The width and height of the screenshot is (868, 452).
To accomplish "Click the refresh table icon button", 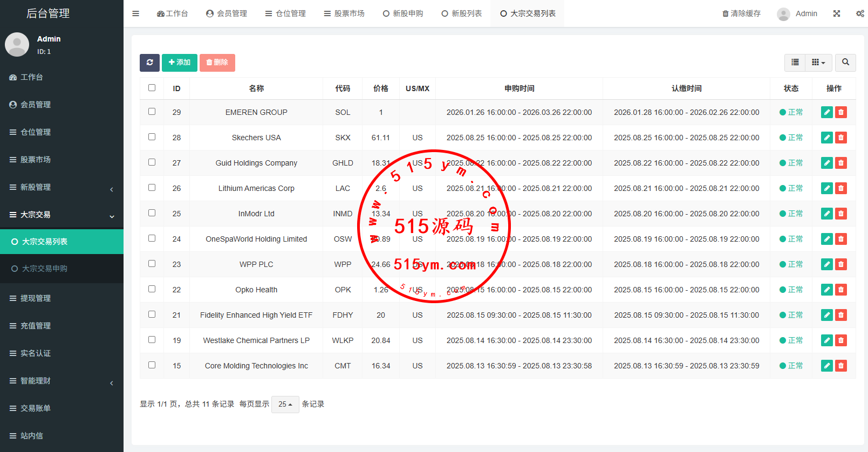I will (x=149, y=63).
